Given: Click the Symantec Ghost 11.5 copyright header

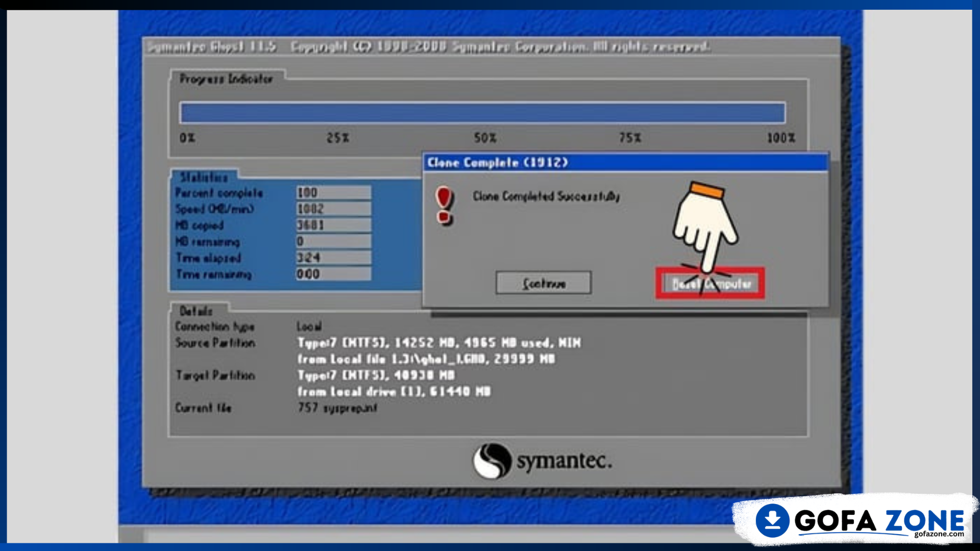Looking at the screenshot, I should [428, 47].
